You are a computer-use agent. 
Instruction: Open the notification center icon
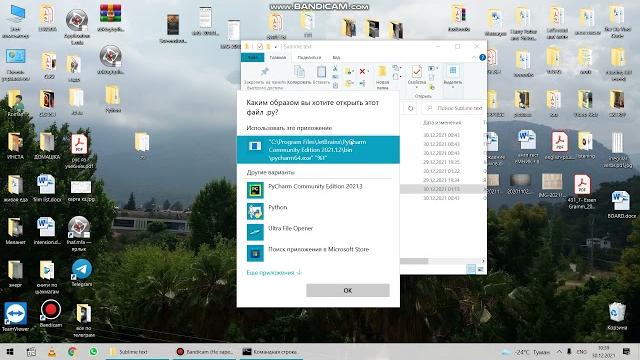coord(626,351)
